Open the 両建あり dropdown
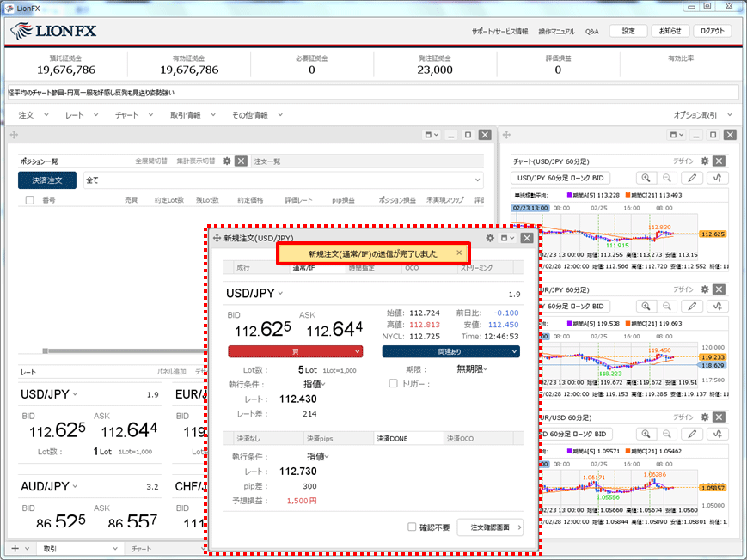Viewport: 747px width, 560px height. tap(450, 351)
